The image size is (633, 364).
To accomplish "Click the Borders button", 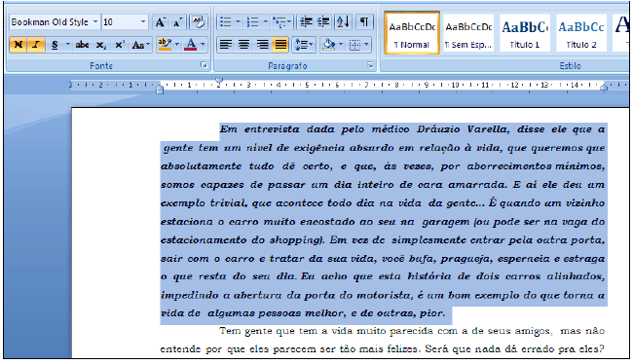I will click(x=354, y=45).
